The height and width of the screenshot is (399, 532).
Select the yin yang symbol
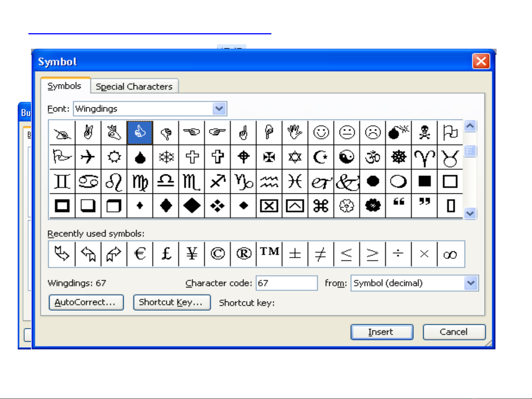tap(347, 157)
